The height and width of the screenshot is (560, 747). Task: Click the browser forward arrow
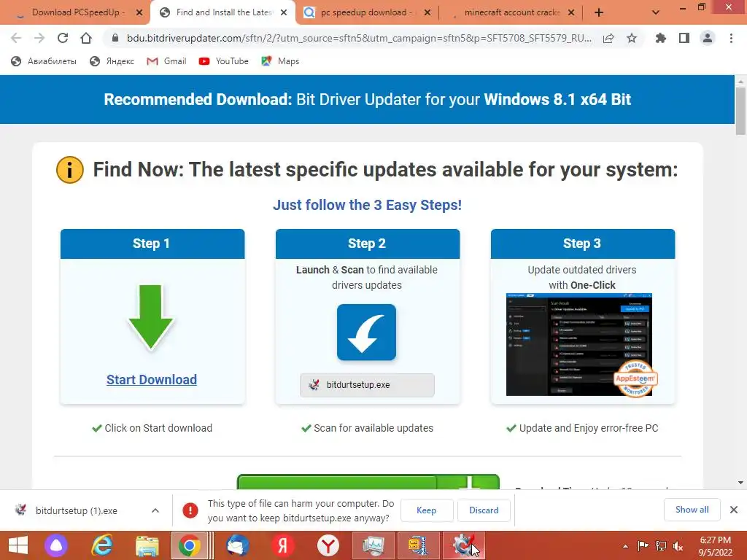tap(39, 38)
